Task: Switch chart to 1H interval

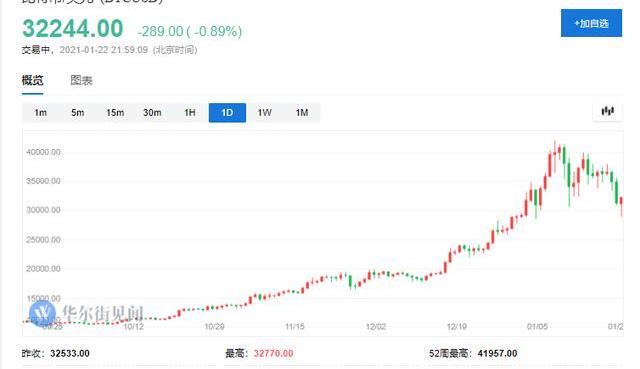Action: click(190, 113)
